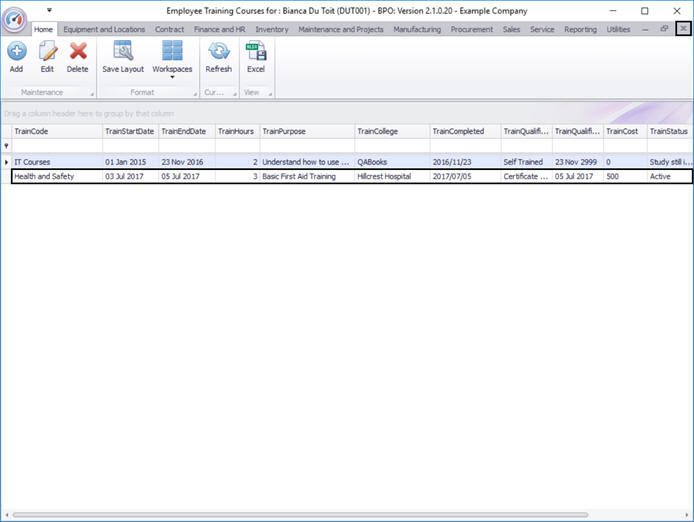Click the Refresh icon
The width and height of the screenshot is (694, 522).
[219, 51]
